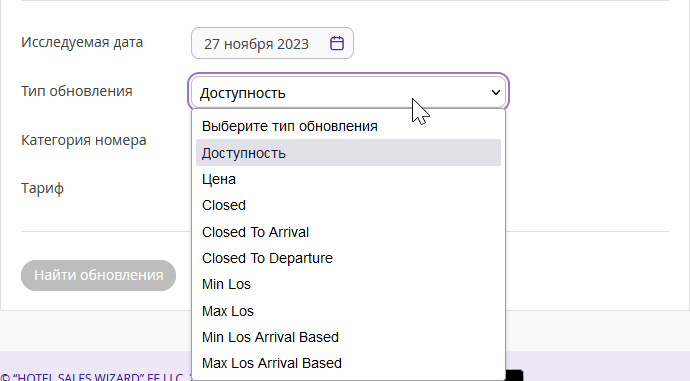Click the 'Категория номера' label

[x=84, y=140]
